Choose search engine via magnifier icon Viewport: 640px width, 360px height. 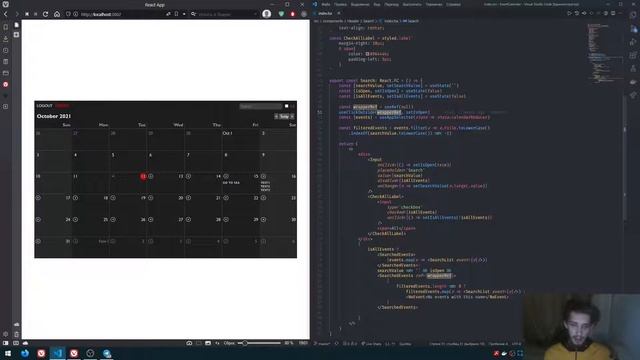click(x=193, y=14)
